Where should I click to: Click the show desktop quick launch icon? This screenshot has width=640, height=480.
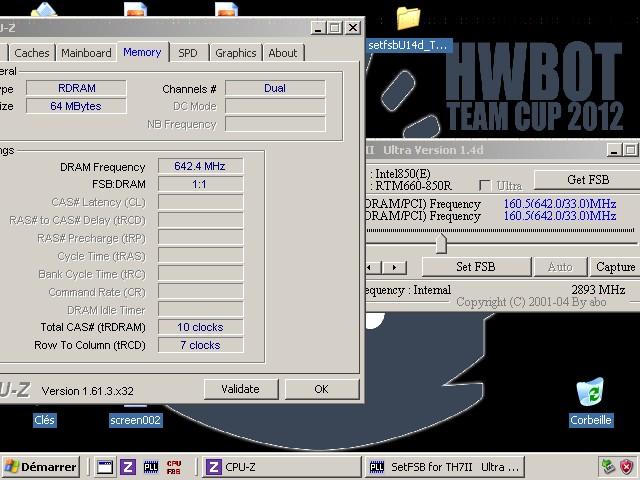(105, 467)
